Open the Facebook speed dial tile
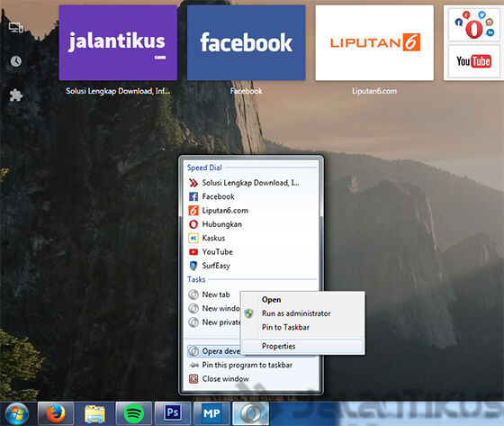504x426 pixels. tap(246, 42)
